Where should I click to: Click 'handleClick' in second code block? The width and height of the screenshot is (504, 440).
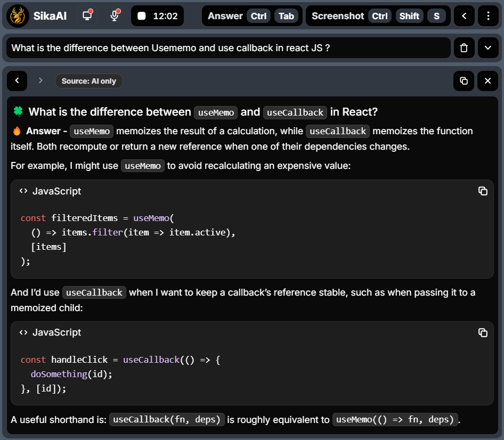(x=79, y=360)
